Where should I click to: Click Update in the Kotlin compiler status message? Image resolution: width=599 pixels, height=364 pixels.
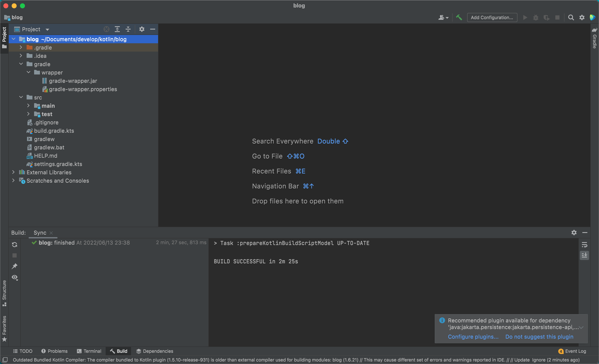[x=522, y=360]
